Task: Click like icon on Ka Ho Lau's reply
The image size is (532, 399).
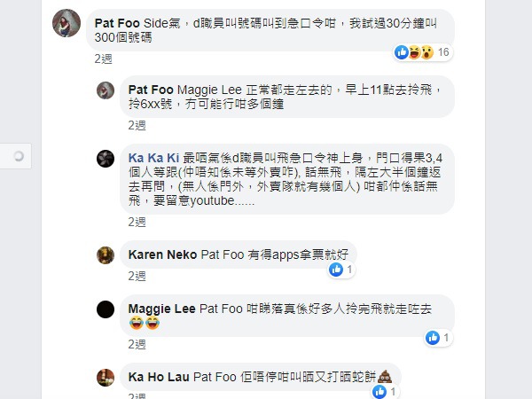Action: click(x=379, y=392)
